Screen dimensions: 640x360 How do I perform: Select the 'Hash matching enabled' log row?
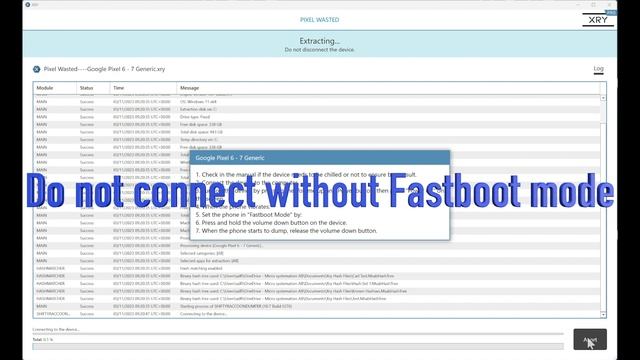coord(316,268)
